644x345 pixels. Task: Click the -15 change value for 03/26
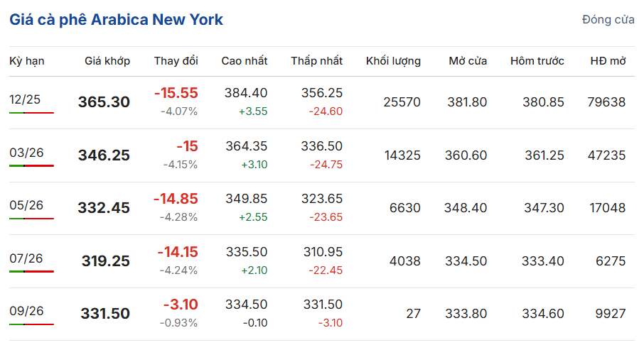pyautogui.click(x=187, y=146)
